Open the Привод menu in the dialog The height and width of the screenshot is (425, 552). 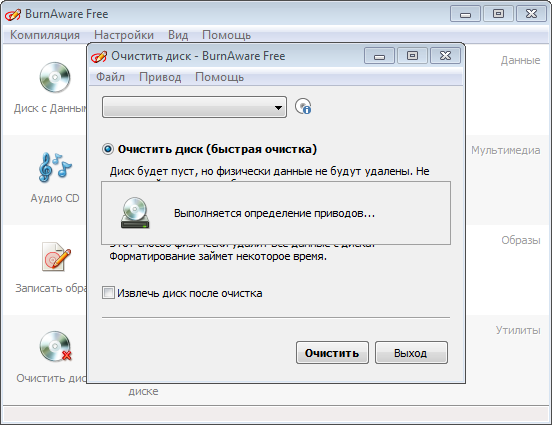tap(160, 77)
